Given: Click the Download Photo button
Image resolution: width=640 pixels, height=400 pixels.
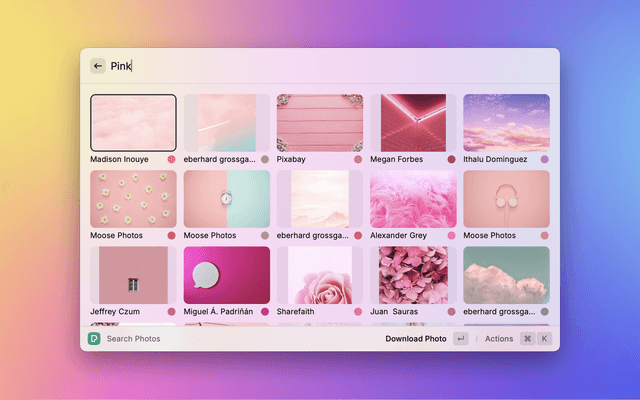Looking at the screenshot, I should [x=416, y=339].
